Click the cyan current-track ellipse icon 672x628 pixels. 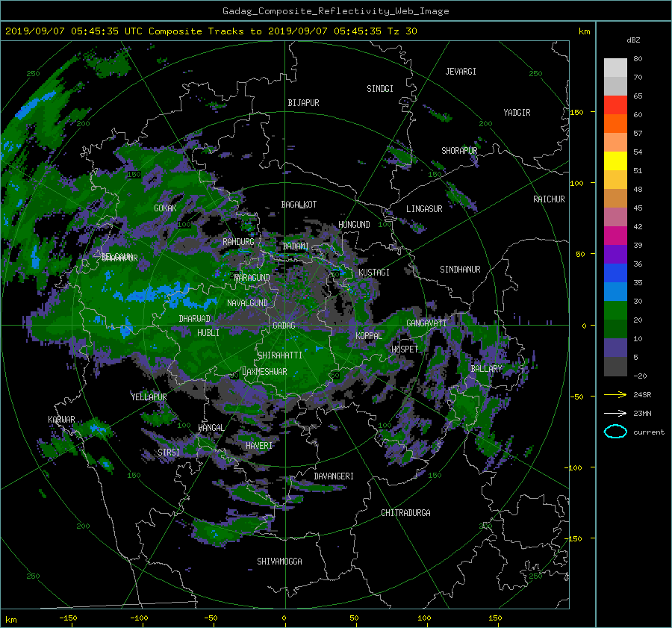(615, 432)
